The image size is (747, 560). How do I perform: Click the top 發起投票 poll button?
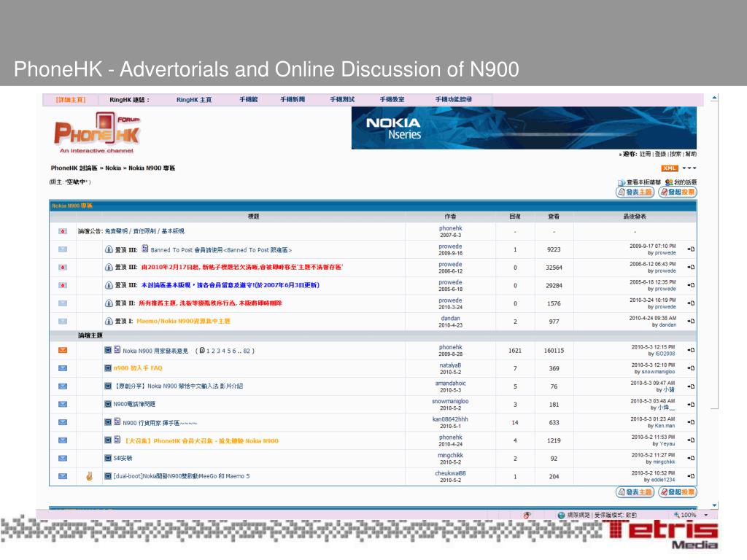coord(677,192)
